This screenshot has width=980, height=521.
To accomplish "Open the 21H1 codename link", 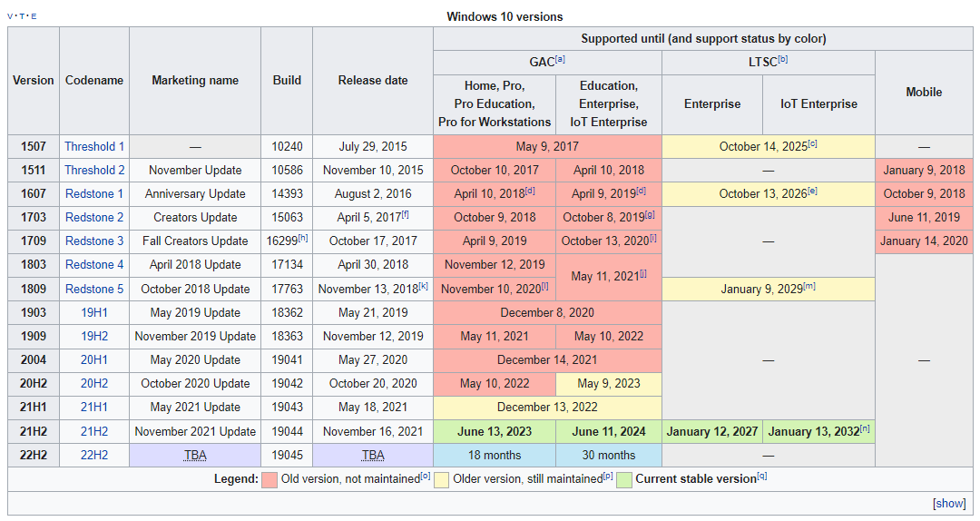I will pos(94,408).
